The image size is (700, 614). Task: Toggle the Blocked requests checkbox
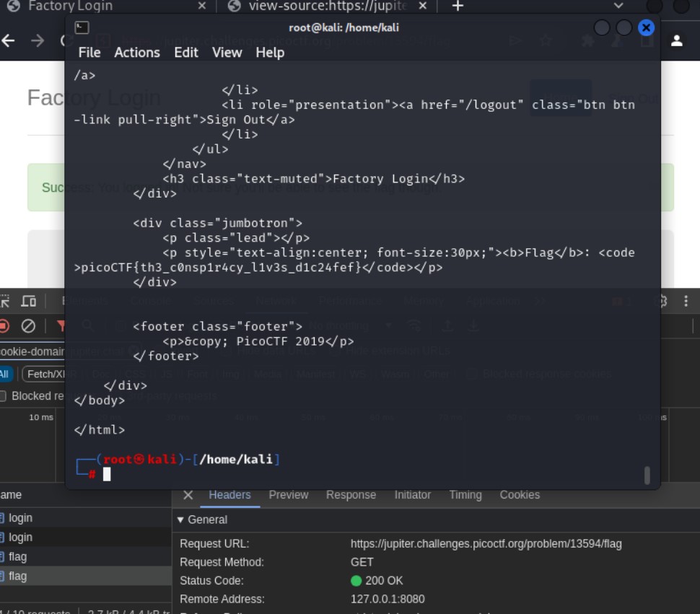click(3, 396)
